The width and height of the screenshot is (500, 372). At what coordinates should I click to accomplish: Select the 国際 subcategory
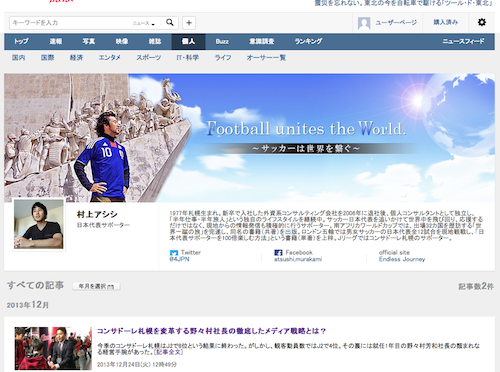coord(47,58)
